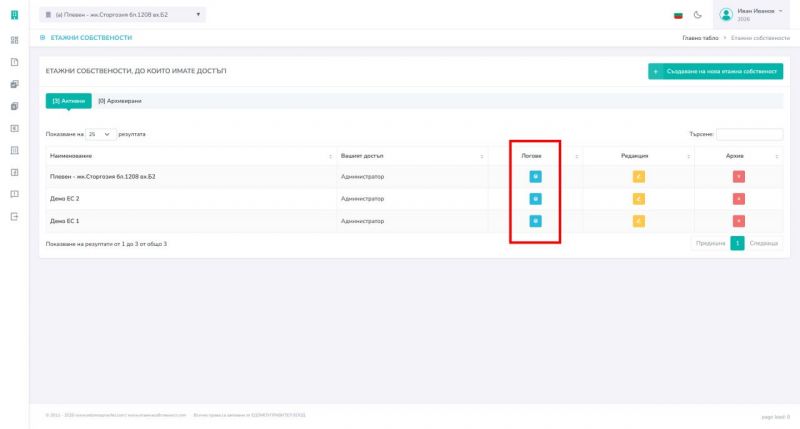Follow the Главно табло breadcrumb link
The width and height of the screenshot is (800, 429).
[700, 38]
